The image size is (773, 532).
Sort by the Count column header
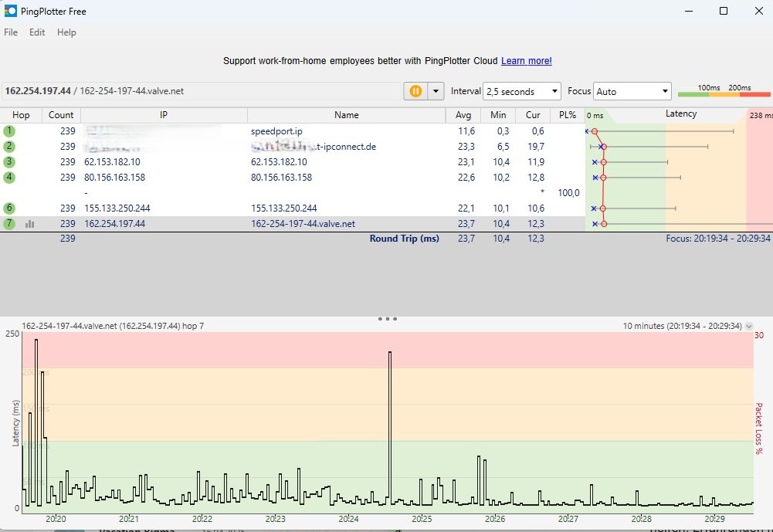click(x=61, y=115)
